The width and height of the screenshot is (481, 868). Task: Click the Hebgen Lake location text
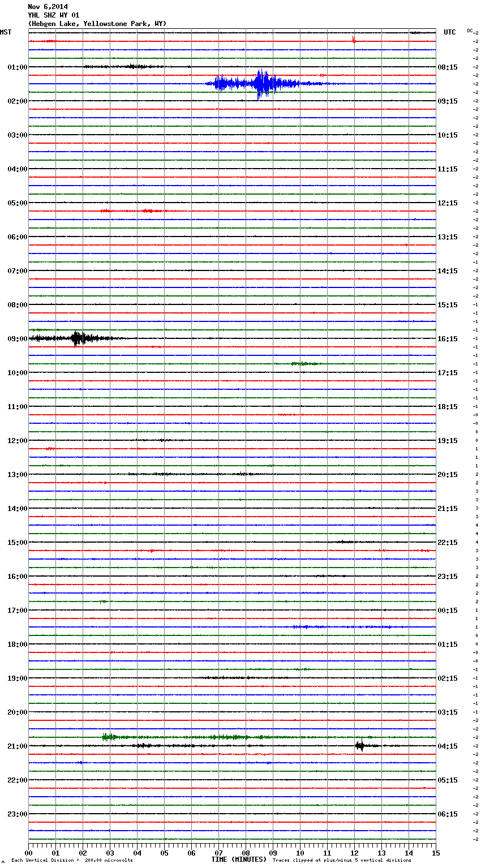pyautogui.click(x=97, y=24)
